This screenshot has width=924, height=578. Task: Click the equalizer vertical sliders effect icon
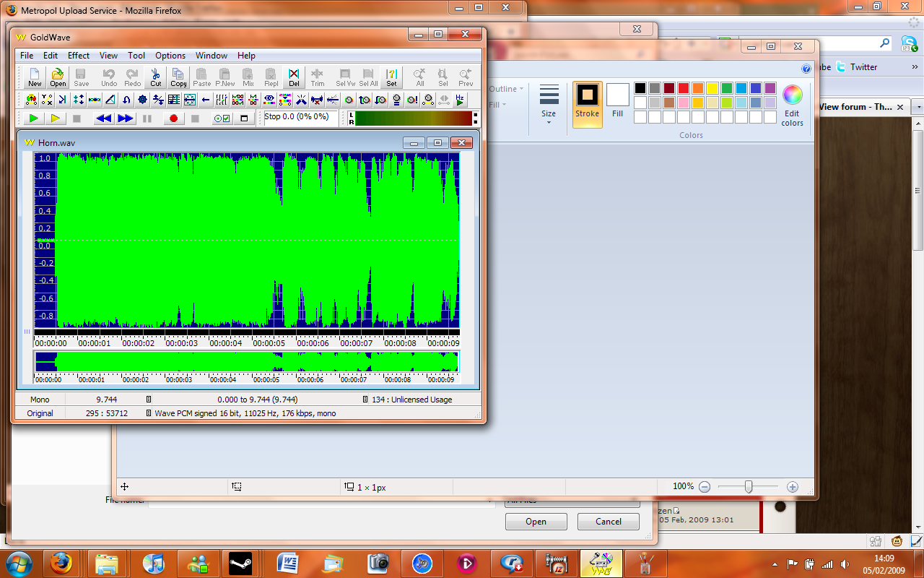click(222, 100)
